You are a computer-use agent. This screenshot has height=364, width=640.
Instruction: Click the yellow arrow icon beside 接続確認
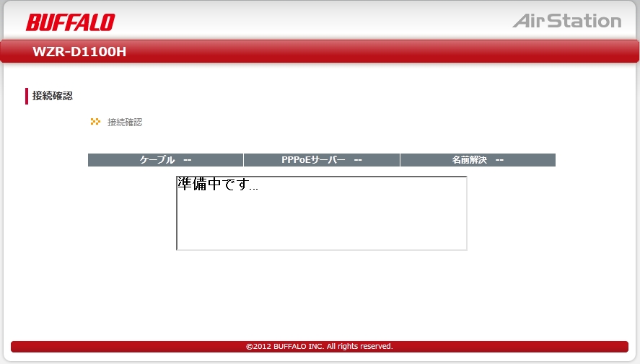point(95,122)
